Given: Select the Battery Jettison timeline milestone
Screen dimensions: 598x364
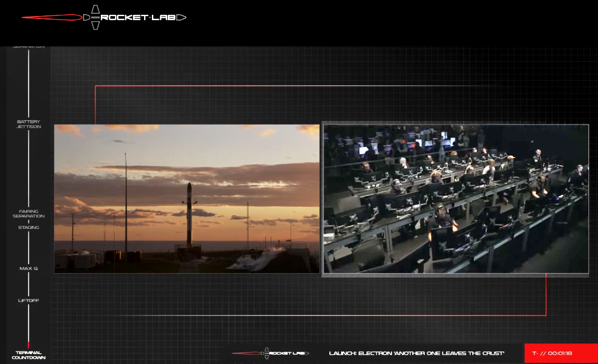Looking at the screenshot, I should tap(28, 124).
